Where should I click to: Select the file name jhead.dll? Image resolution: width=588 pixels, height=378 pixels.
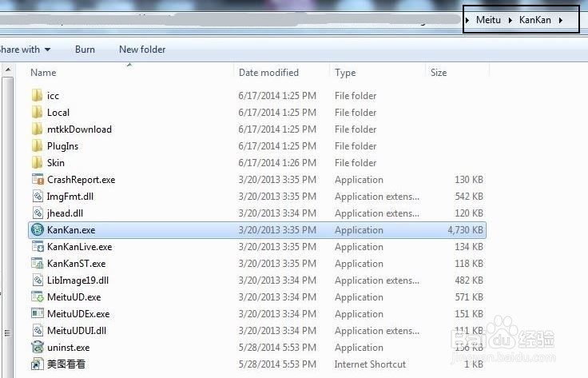[x=65, y=213]
